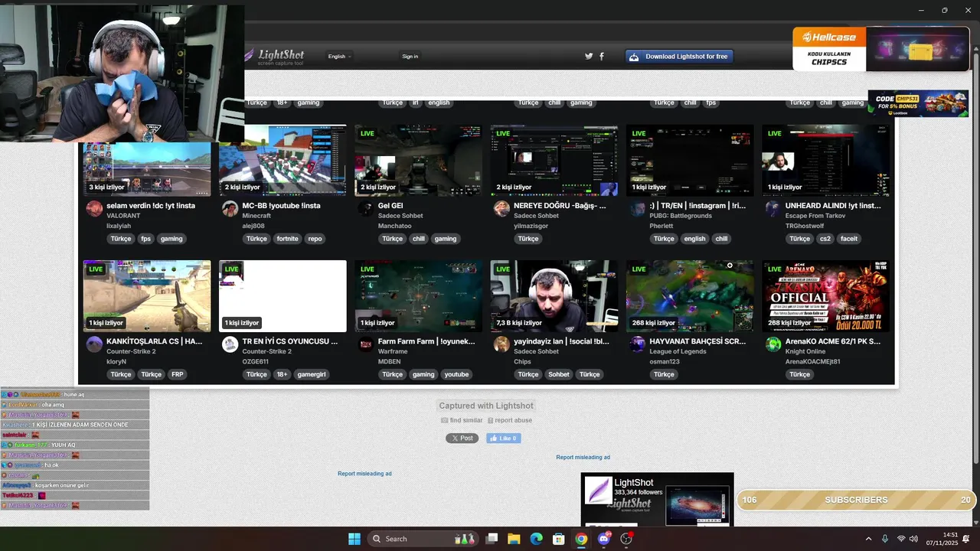The height and width of the screenshot is (551, 980).
Task: Open the notification bell in system tray
Action: point(966,539)
